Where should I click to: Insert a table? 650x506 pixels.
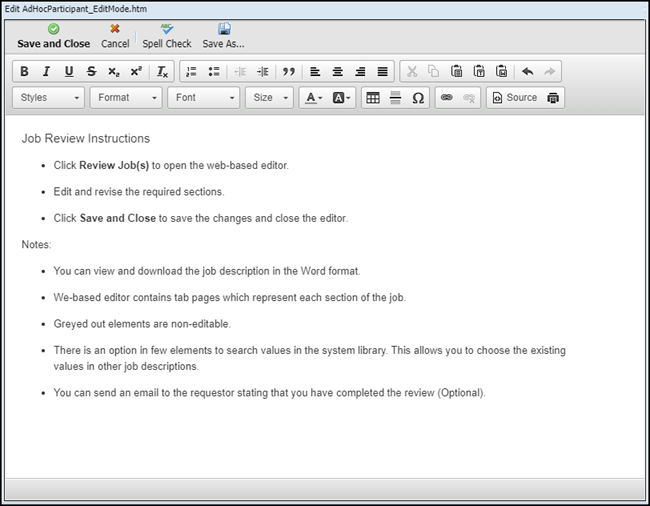(x=373, y=98)
